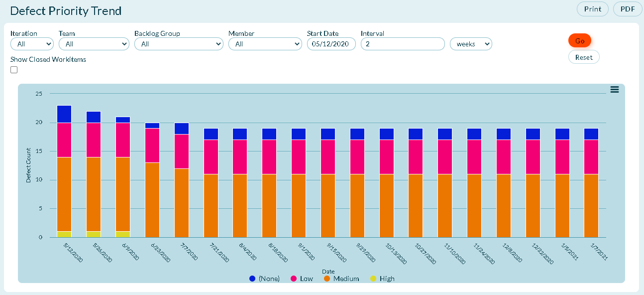Click the Medium segment of 5/12/2020 bar
644x295 pixels.
(64, 194)
